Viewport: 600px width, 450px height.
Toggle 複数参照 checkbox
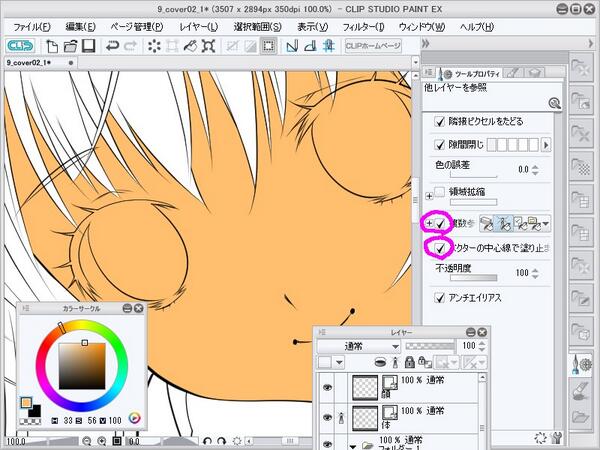coord(440,223)
